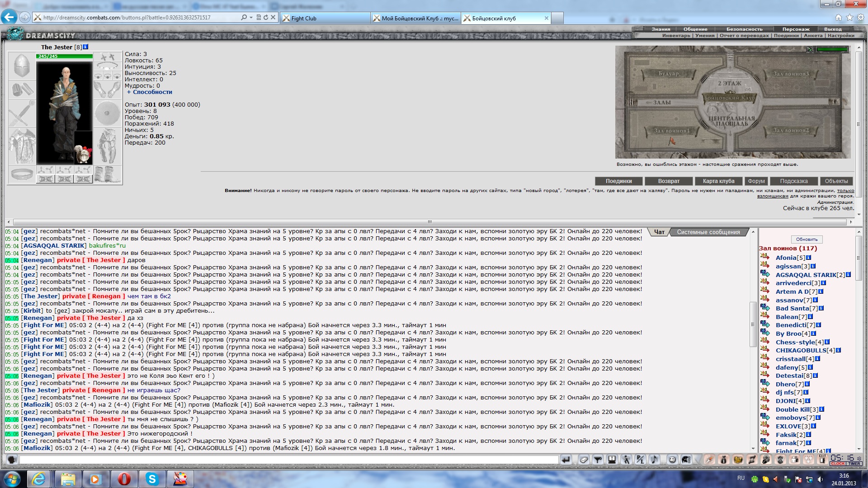Viewport: 868px width, 488px height.
Task: Click the Объекты button
Action: coord(836,181)
